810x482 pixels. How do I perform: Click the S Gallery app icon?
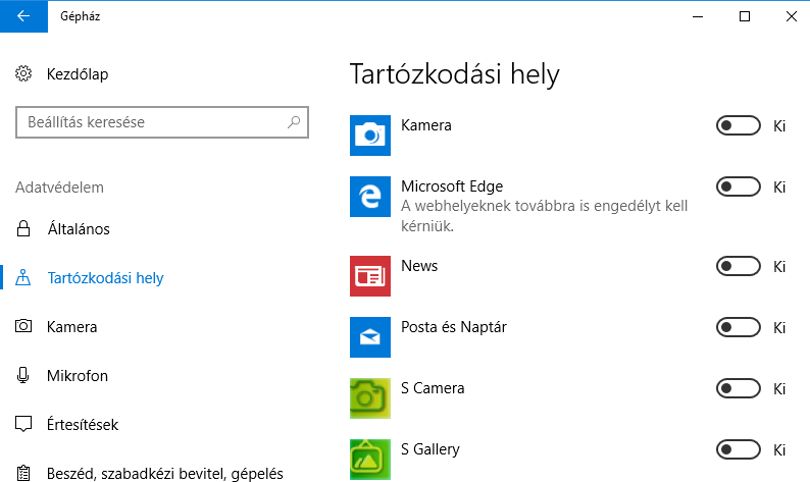370,459
